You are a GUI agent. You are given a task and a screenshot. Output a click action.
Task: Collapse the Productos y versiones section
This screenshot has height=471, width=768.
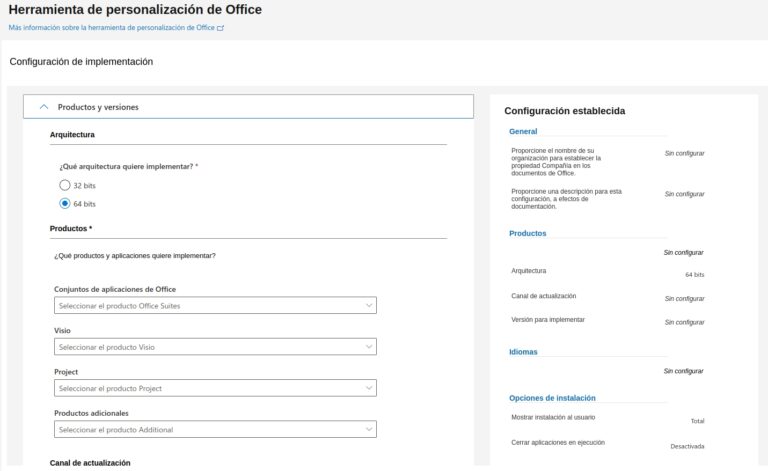[x=248, y=107]
